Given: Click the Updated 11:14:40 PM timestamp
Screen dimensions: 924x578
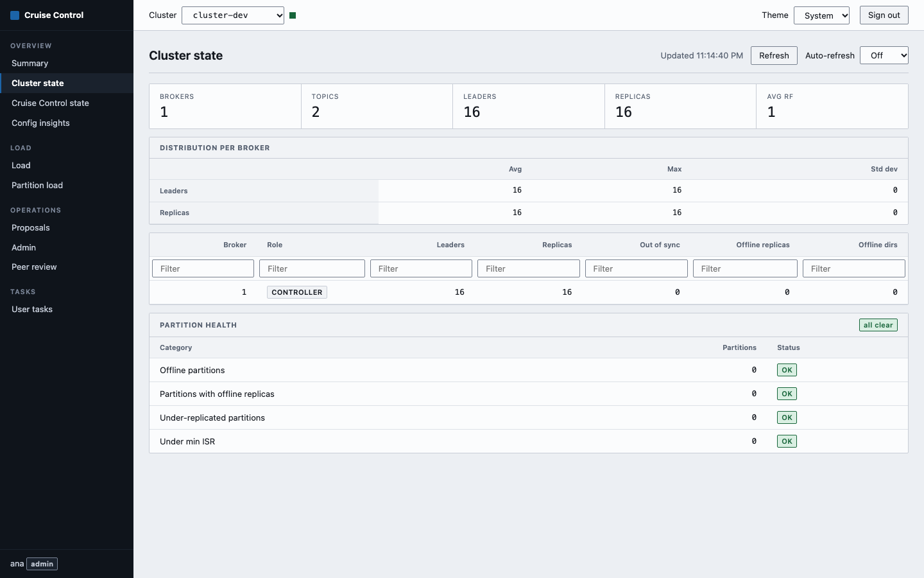Looking at the screenshot, I should tap(702, 55).
